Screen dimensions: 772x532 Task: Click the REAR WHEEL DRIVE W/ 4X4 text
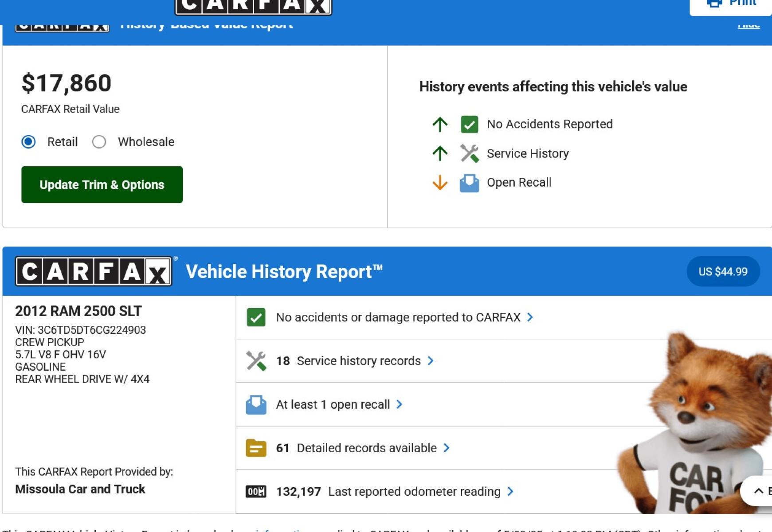(82, 379)
